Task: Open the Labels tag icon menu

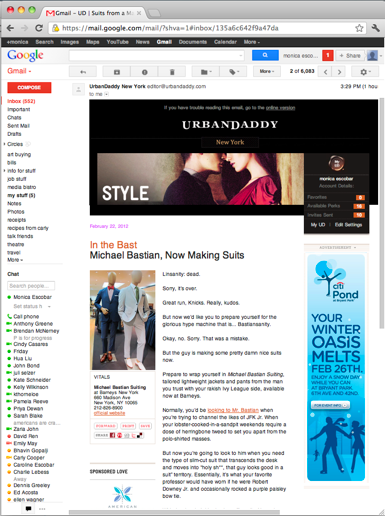Action: [x=234, y=72]
